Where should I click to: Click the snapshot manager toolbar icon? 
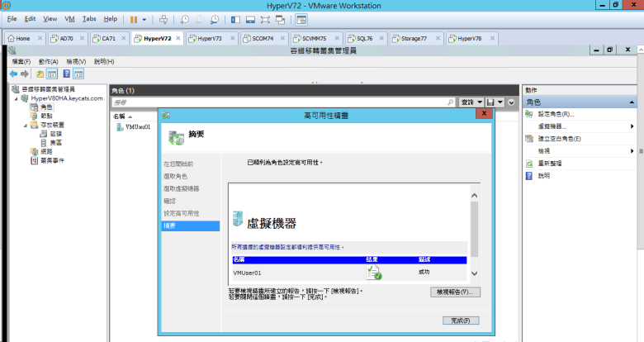(214, 18)
